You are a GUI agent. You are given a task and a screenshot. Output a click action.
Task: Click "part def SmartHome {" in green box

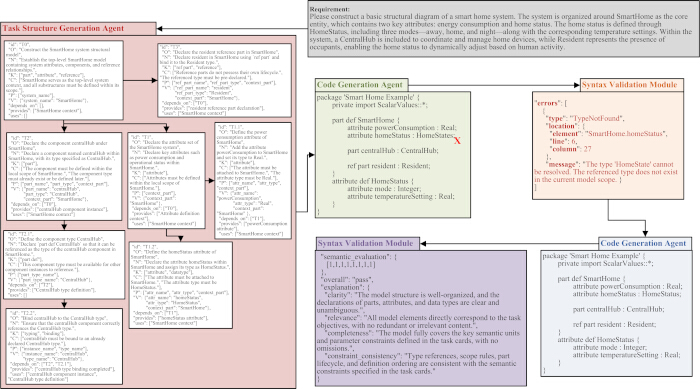click(x=366, y=120)
